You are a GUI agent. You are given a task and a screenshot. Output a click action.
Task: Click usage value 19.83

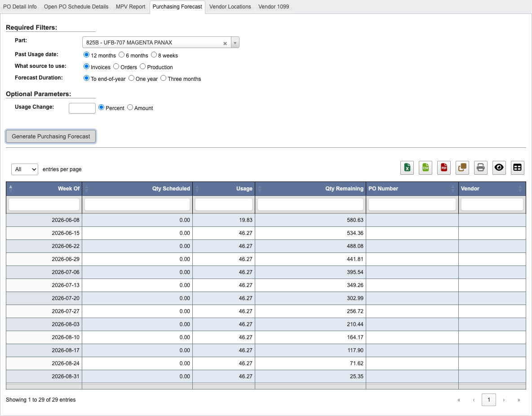point(224,220)
